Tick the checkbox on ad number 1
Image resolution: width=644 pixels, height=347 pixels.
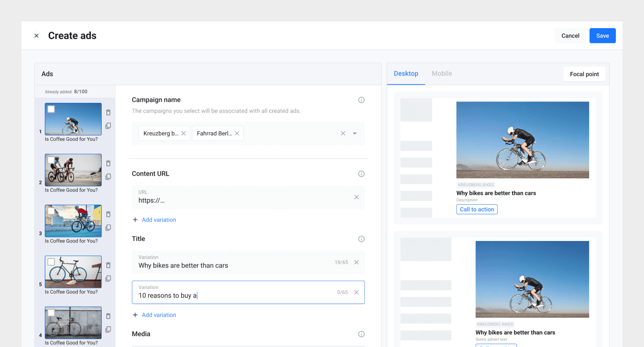click(x=51, y=109)
